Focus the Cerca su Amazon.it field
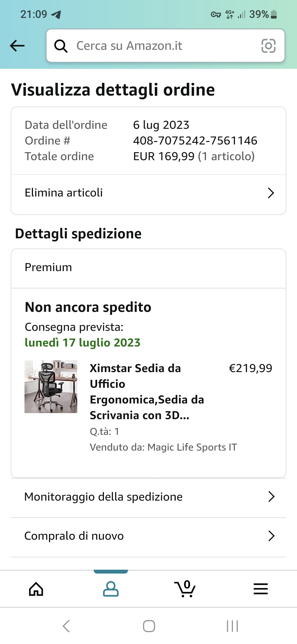The image size is (297, 644). [x=165, y=46]
